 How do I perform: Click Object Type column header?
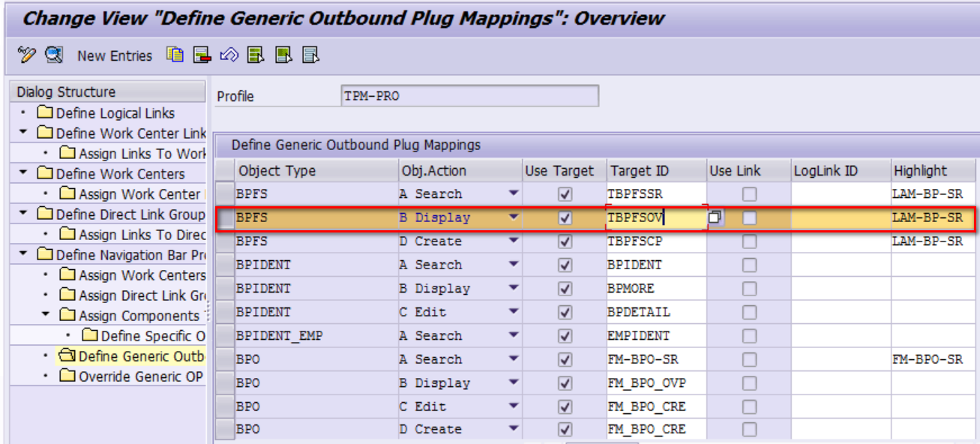tap(316, 170)
